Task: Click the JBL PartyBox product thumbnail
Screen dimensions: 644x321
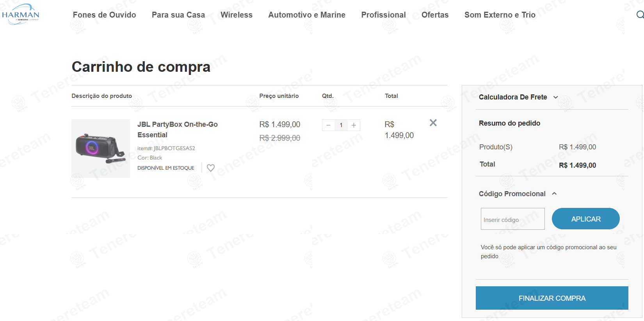Action: (100, 149)
